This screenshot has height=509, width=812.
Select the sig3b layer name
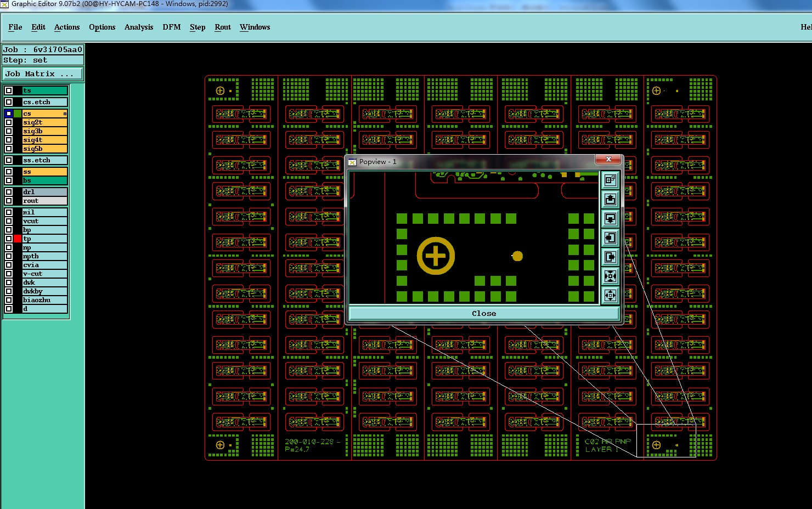coord(45,131)
